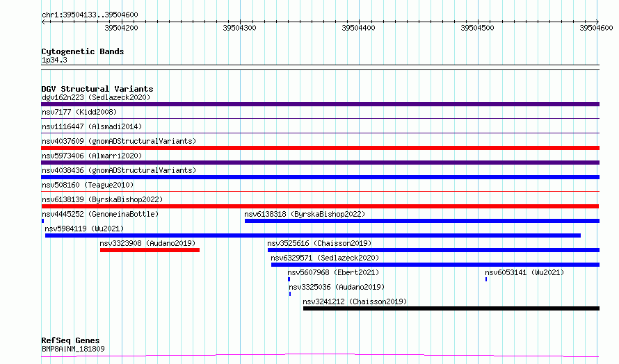Click nsv4037609 (gnomADStructuralVariants) label
This screenshot has width=619, height=364.
119,141
